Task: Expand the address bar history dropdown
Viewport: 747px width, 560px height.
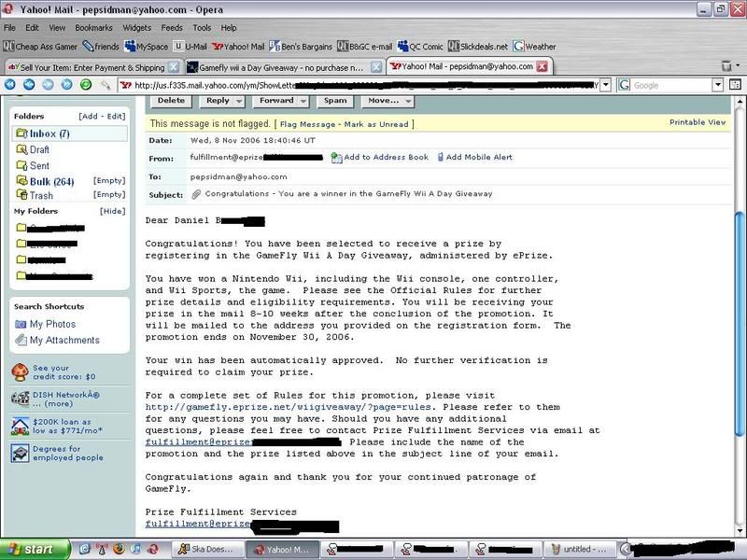Action: 605,85
